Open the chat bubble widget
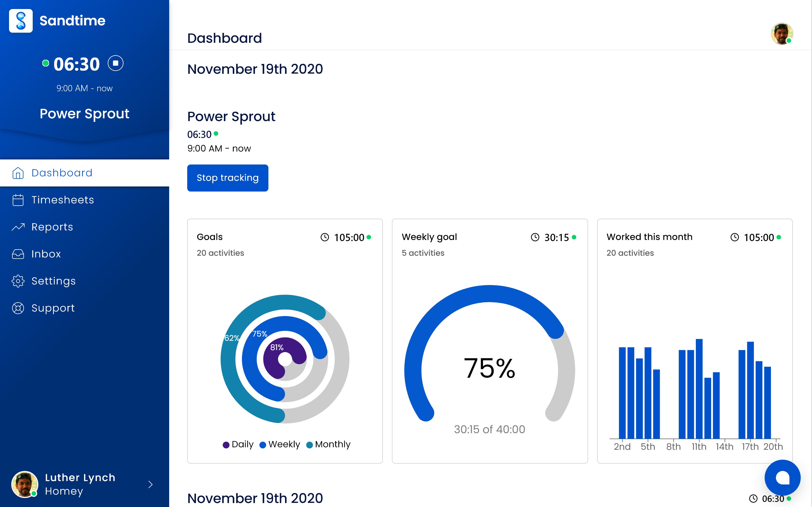Screen dimensions: 812x507 [782, 477]
